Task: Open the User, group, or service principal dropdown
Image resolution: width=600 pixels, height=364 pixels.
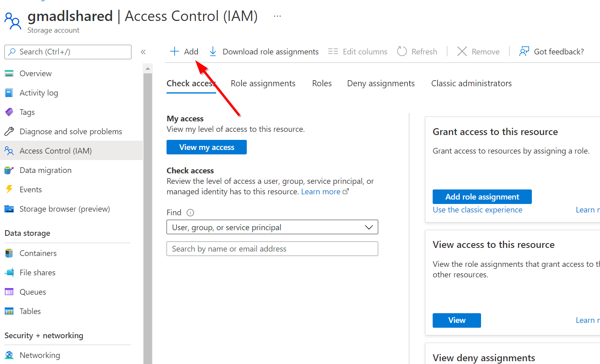Action: pyautogui.click(x=272, y=227)
